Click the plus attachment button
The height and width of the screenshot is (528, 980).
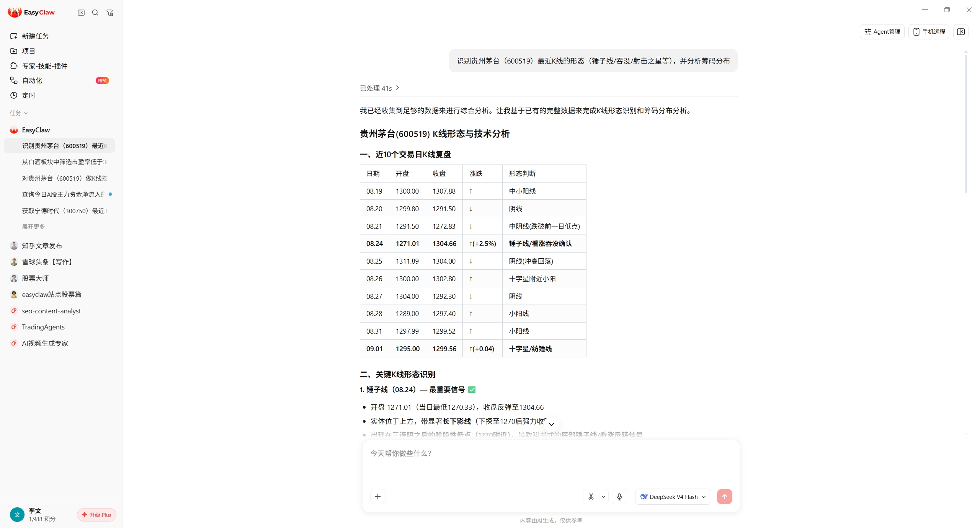coord(378,497)
